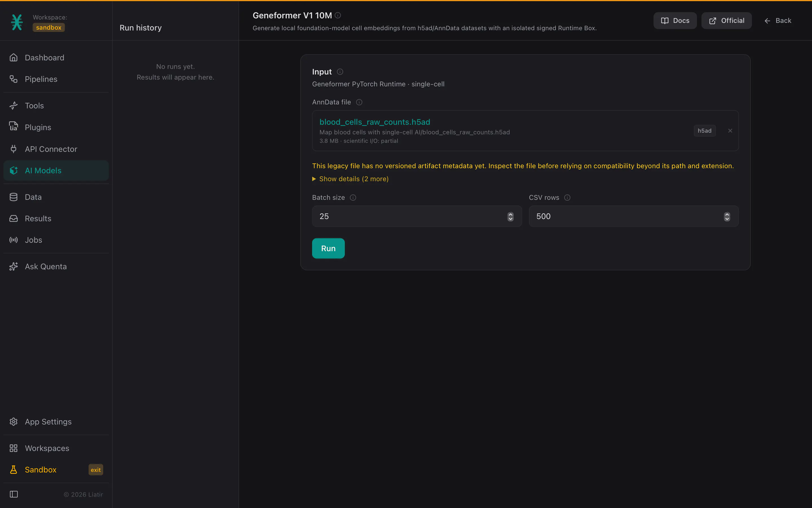Click the Liatir logo icon
The width and height of the screenshot is (812, 508).
tap(17, 22)
